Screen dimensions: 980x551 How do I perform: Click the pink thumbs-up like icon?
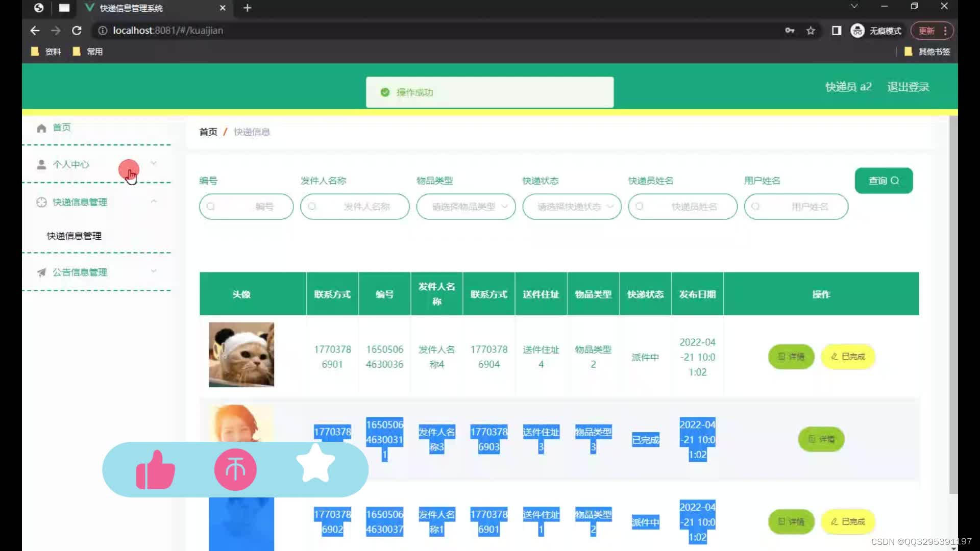click(x=156, y=469)
